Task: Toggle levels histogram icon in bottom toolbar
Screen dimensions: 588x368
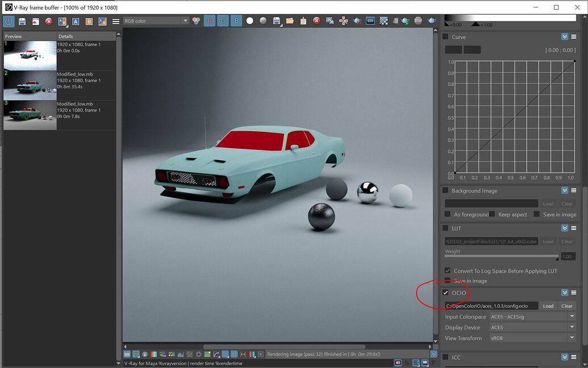Action: pos(181,354)
